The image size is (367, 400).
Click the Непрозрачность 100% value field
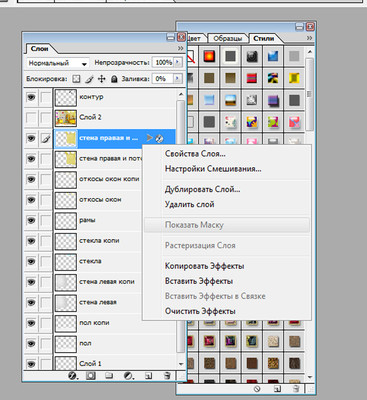[163, 62]
